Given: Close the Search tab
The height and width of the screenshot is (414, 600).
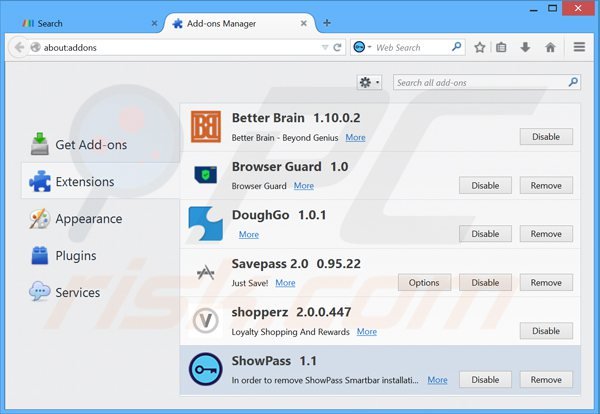Looking at the screenshot, I should point(154,23).
